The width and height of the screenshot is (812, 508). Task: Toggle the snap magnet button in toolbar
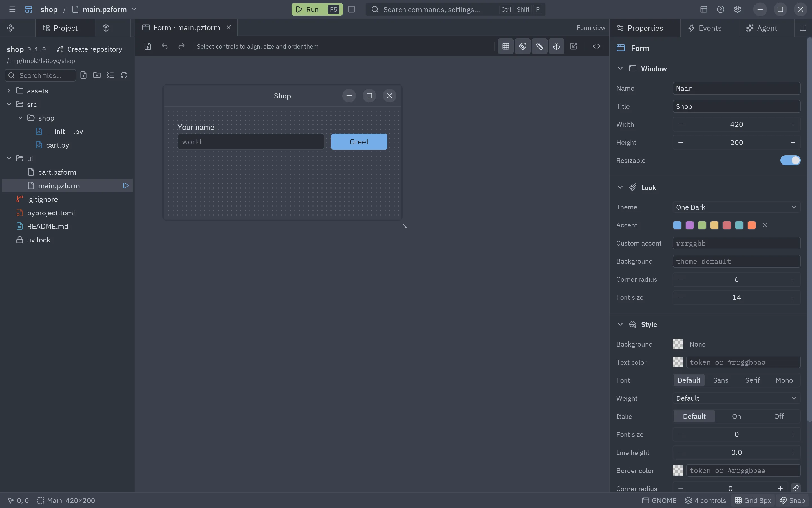coord(522,46)
